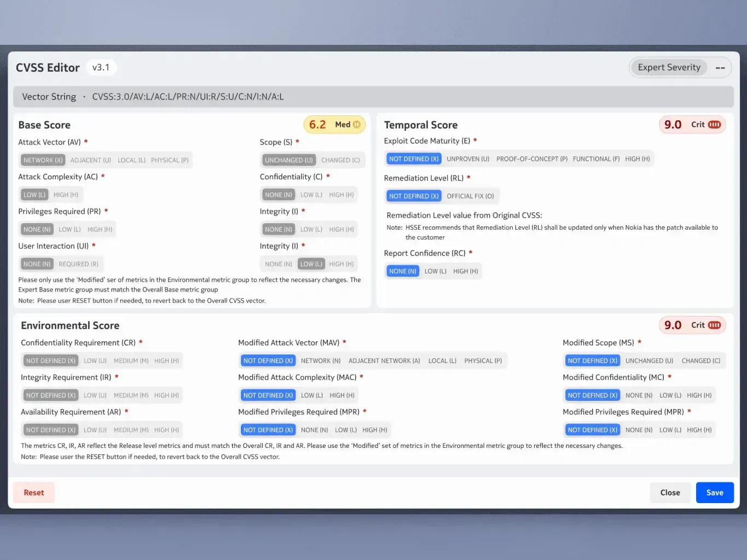Set Report Confidence (RC) to HIGH (H)
This screenshot has height=560, width=747.
click(466, 271)
